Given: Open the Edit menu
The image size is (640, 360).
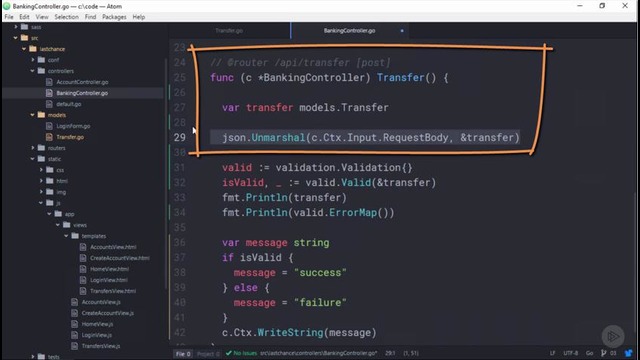Looking at the screenshot, I should point(24,17).
